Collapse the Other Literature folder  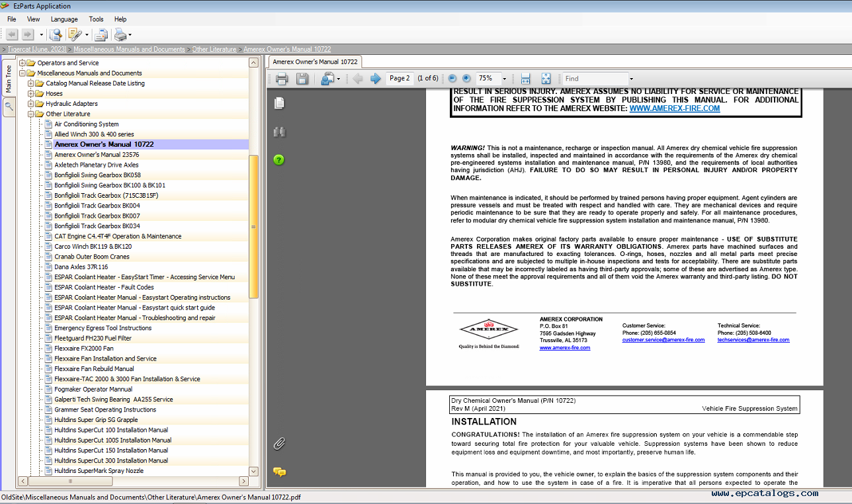(30, 114)
